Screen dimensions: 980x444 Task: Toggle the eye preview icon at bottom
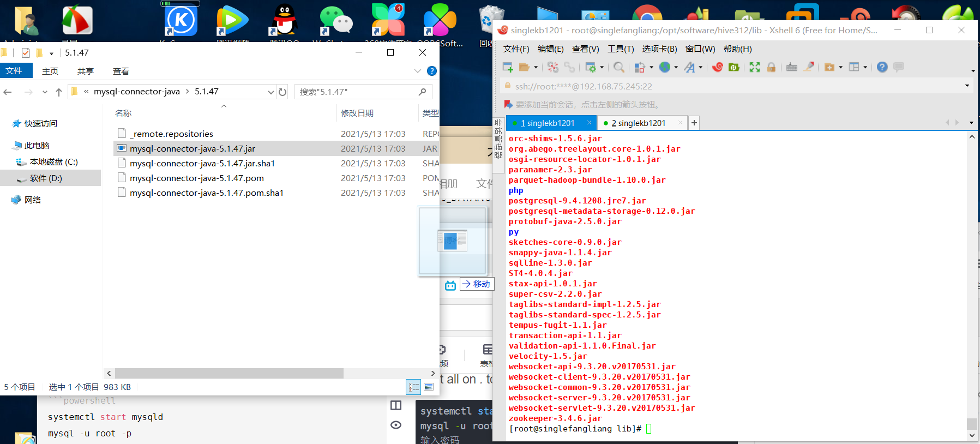(396, 425)
